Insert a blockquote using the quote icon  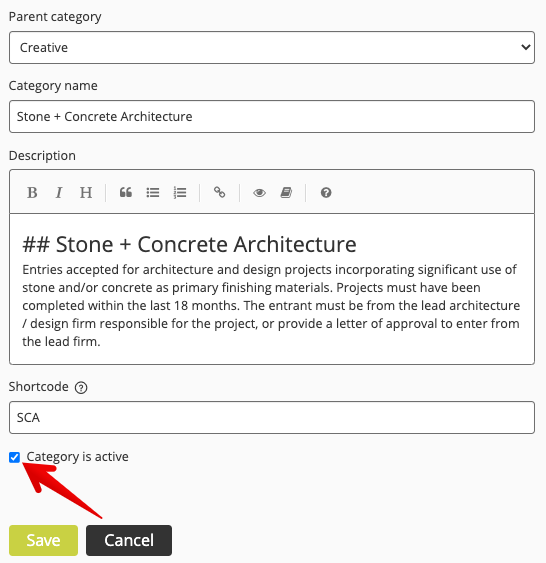pos(126,193)
